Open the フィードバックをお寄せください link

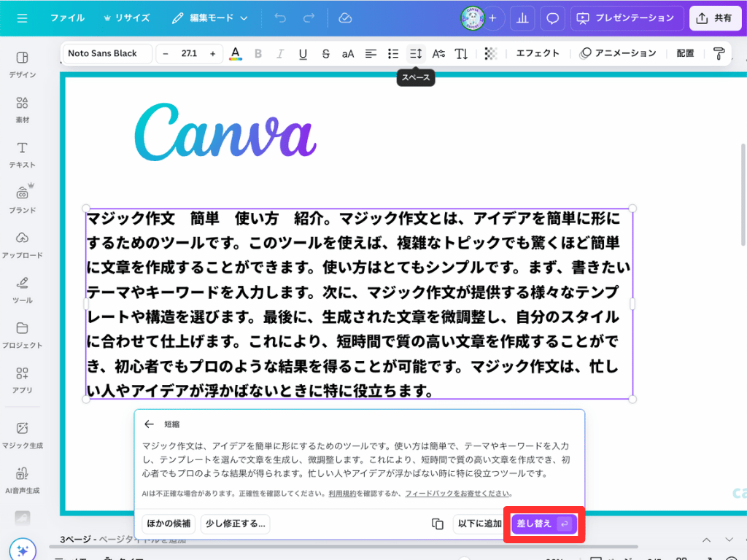tap(457, 494)
